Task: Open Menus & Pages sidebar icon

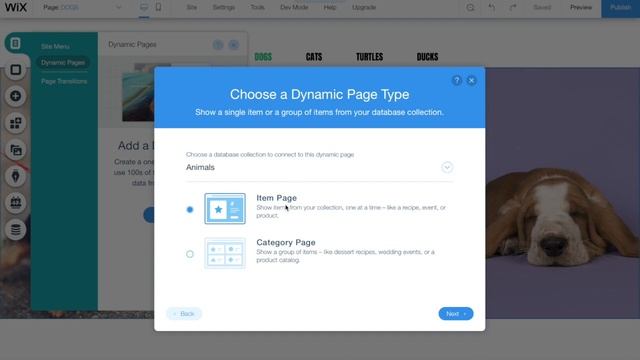Action: [16, 43]
